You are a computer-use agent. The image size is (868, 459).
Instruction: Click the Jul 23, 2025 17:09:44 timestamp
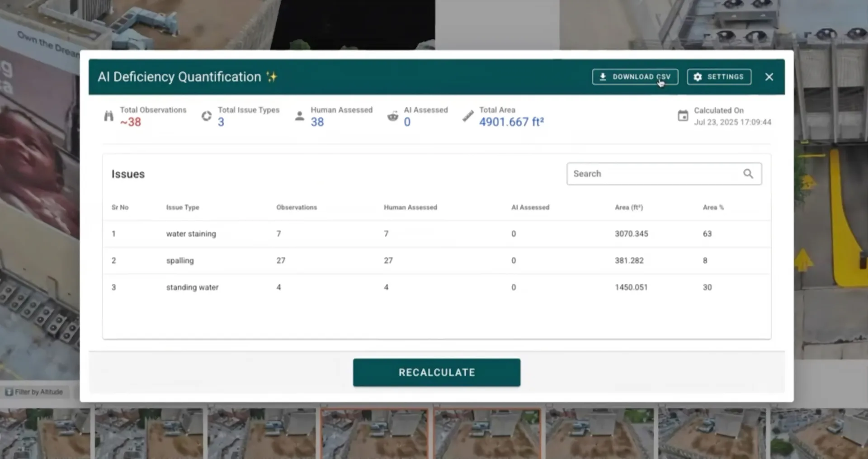click(732, 122)
